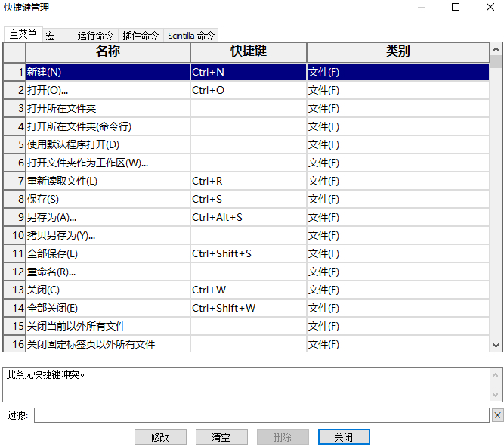504x447 pixels.
Task: Click the Ctrl+Shift+W shortcut cell
Action: pos(249,309)
